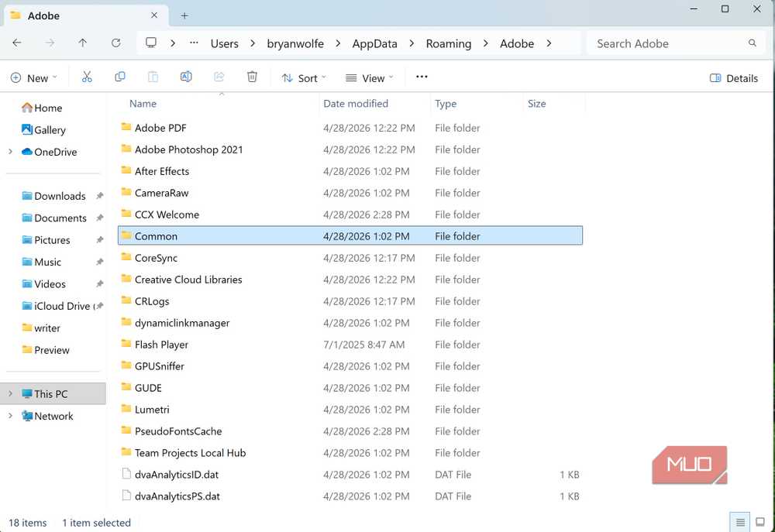Select the dvaAnalyticsPS.dat file

(350, 496)
